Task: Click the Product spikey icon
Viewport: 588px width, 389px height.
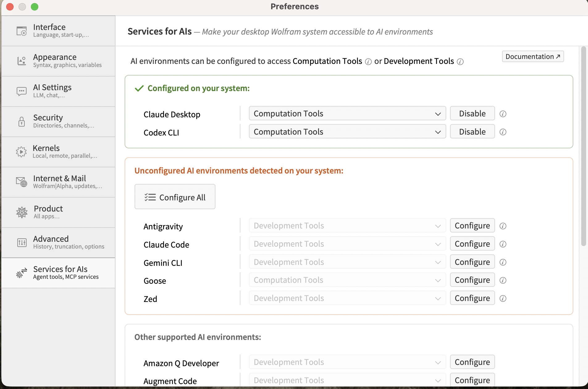Action: pos(22,212)
